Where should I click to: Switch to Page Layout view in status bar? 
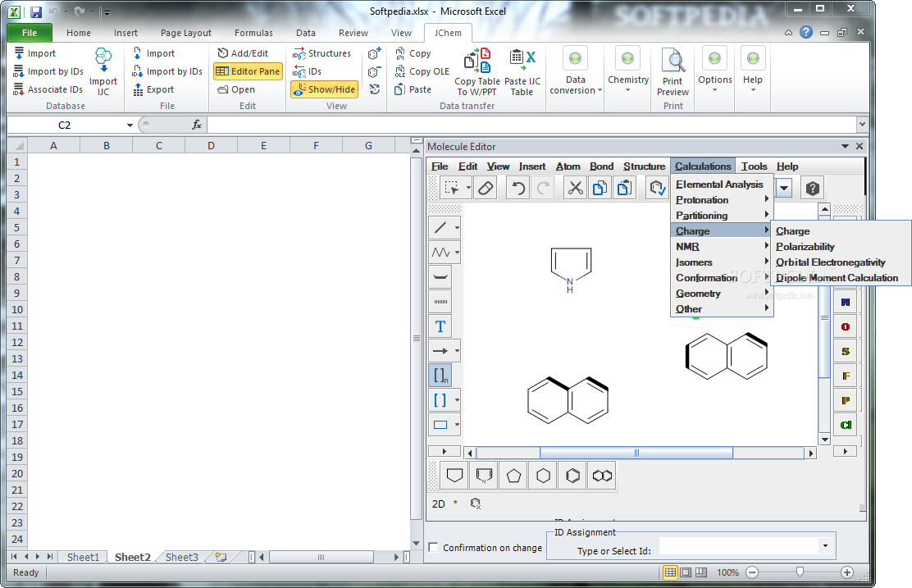686,572
